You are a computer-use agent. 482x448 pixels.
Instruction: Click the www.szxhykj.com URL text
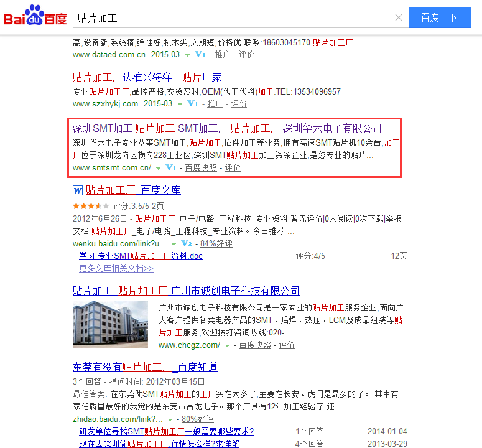point(106,104)
